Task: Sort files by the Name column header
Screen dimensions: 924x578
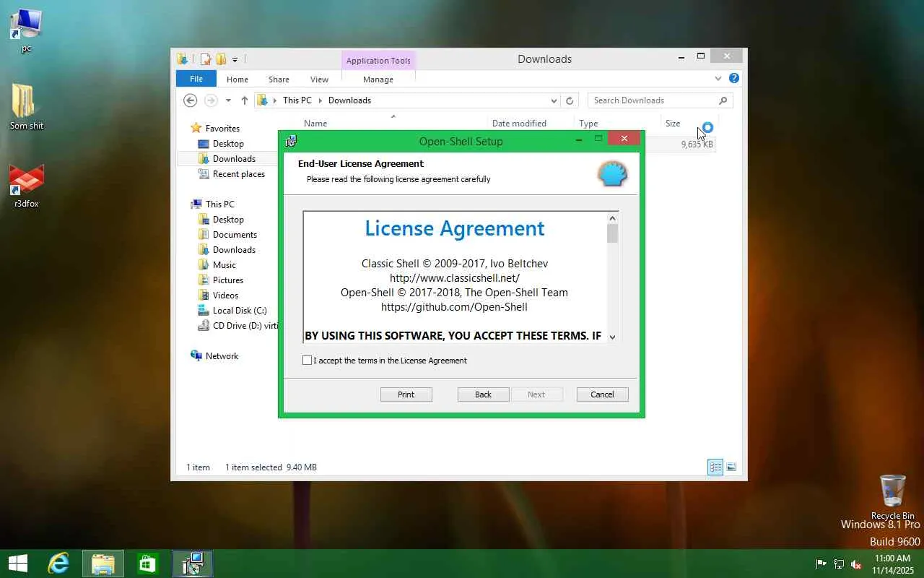Action: point(315,124)
